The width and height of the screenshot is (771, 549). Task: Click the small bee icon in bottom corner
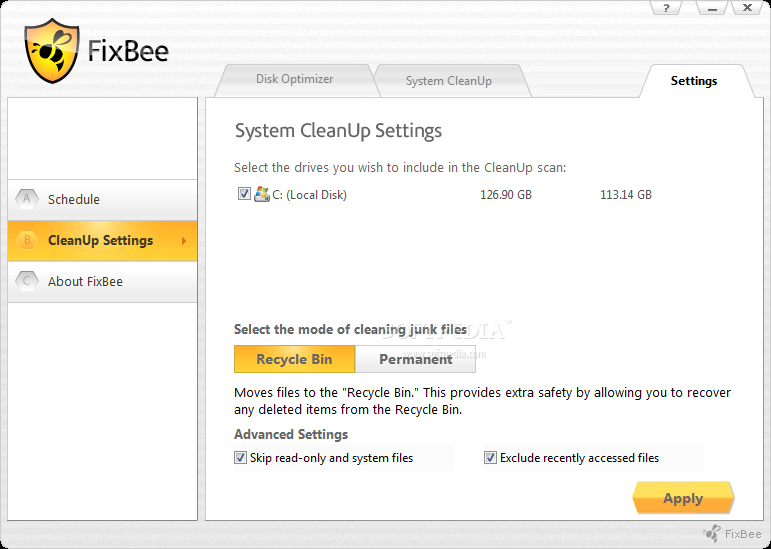coord(712,533)
